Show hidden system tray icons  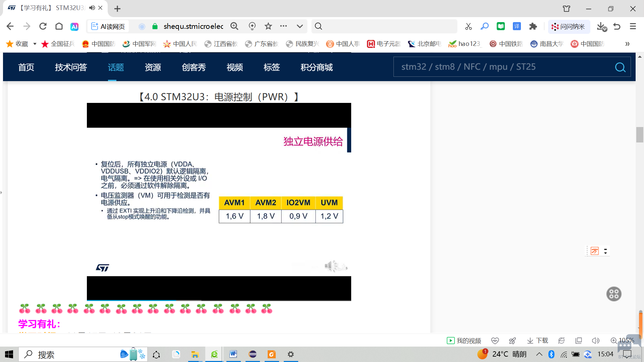pos(539,354)
